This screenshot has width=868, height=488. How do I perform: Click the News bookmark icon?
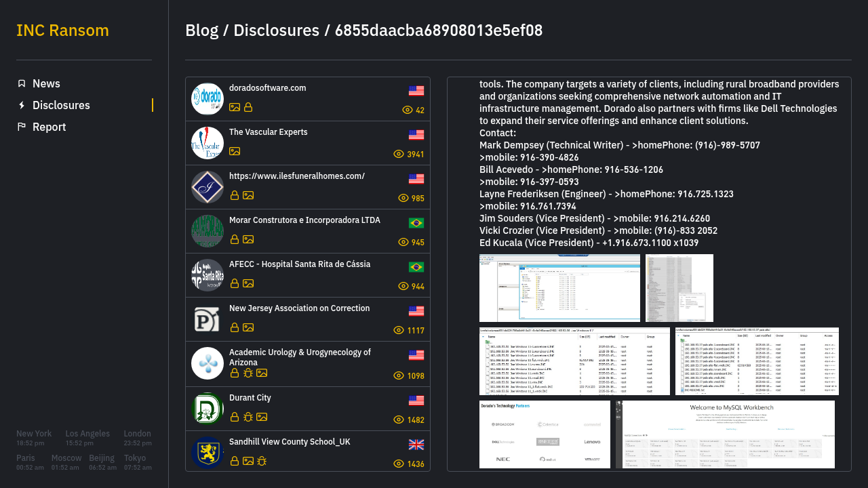(x=22, y=83)
